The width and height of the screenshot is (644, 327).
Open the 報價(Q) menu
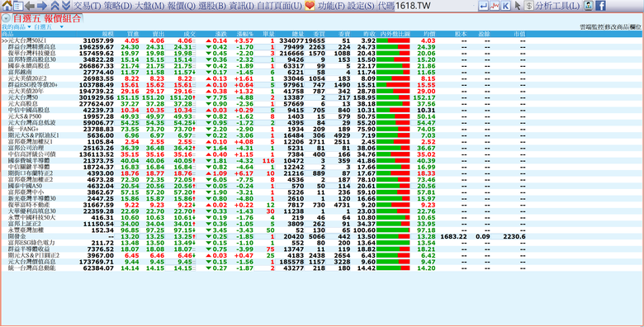click(182, 6)
